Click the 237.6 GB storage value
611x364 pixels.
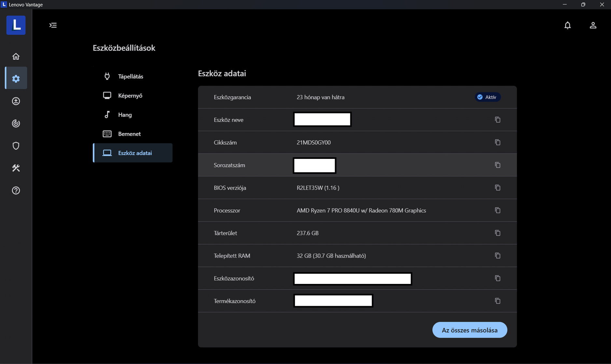click(307, 233)
